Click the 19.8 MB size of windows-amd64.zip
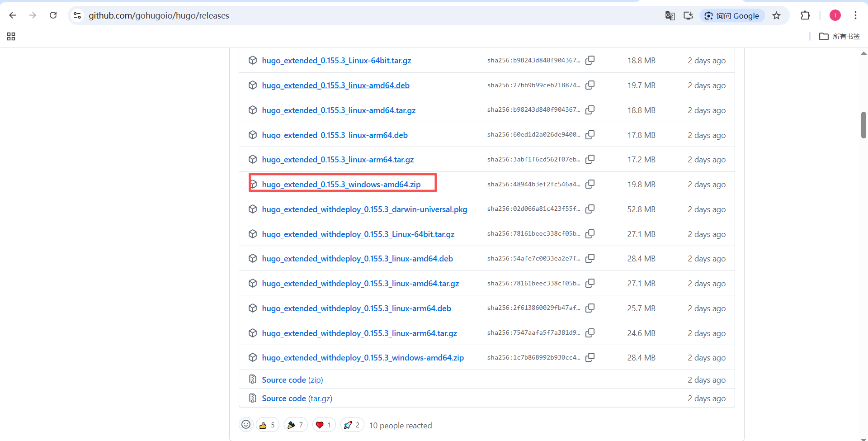This screenshot has height=441, width=868. point(641,185)
